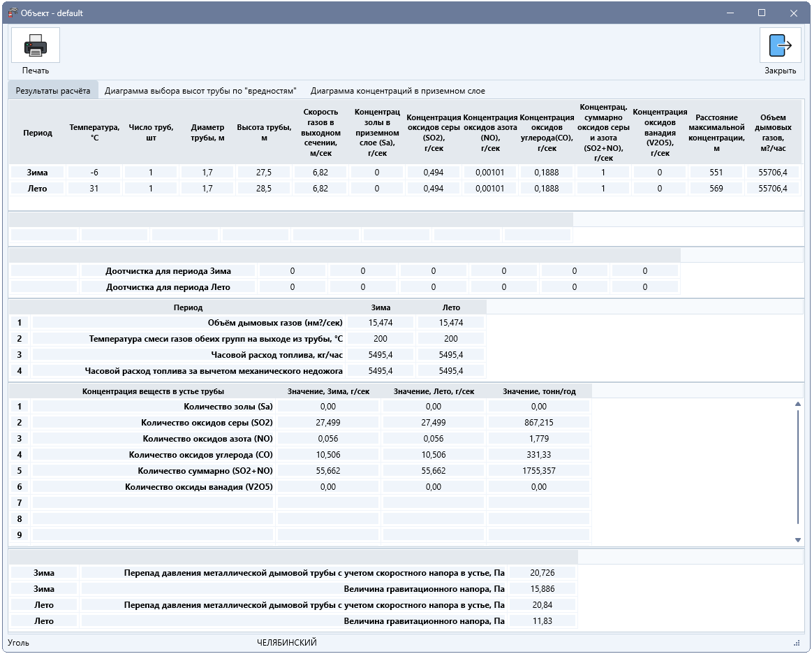Image resolution: width=812 pixels, height=654 pixels.
Task: Switch to Диаграмма концентраций в приземном слое tab
Action: [398, 91]
